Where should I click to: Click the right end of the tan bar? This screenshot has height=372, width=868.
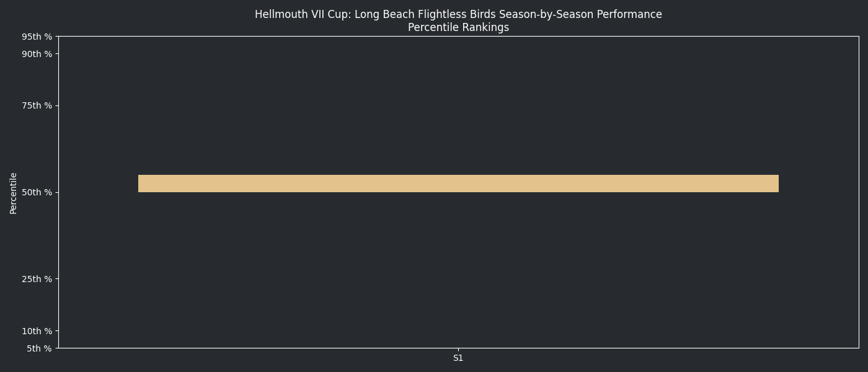[776, 184]
